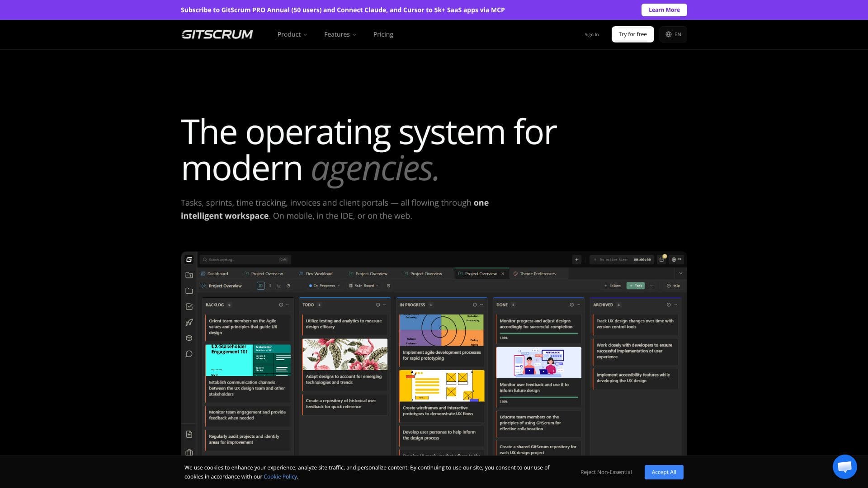Close the active Project Overview tab
Image resolution: width=868 pixels, height=488 pixels.
coord(503,273)
